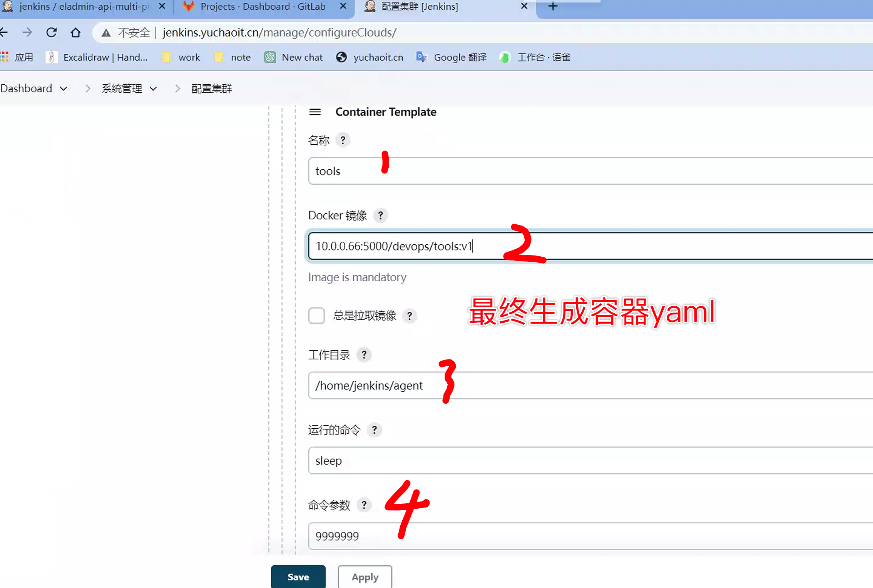
Task: Open help for Docker 镜像 field
Action: (x=380, y=215)
